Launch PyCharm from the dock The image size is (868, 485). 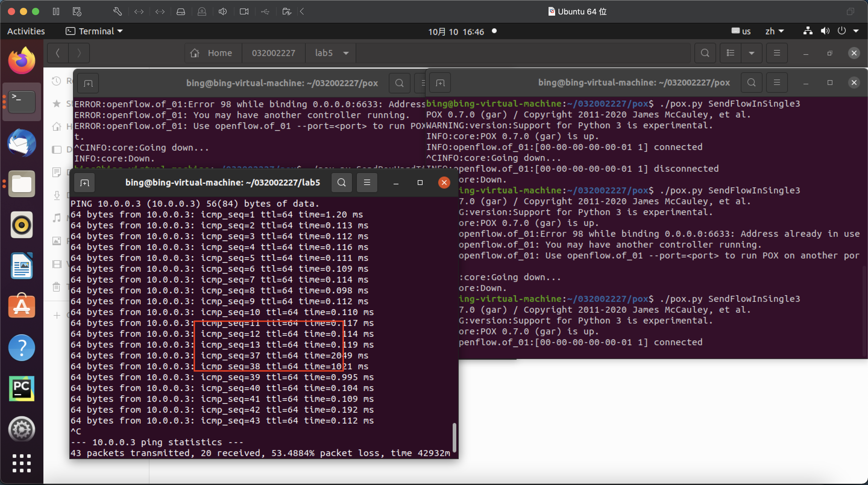point(22,388)
